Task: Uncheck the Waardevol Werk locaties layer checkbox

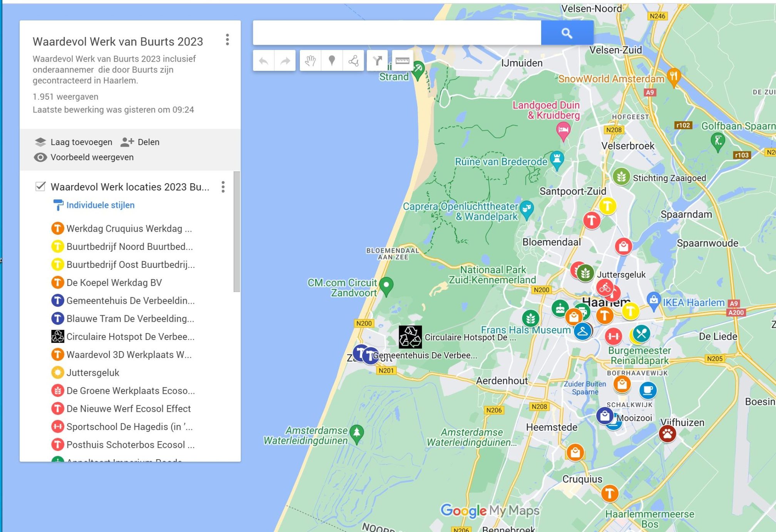Action: tap(40, 187)
